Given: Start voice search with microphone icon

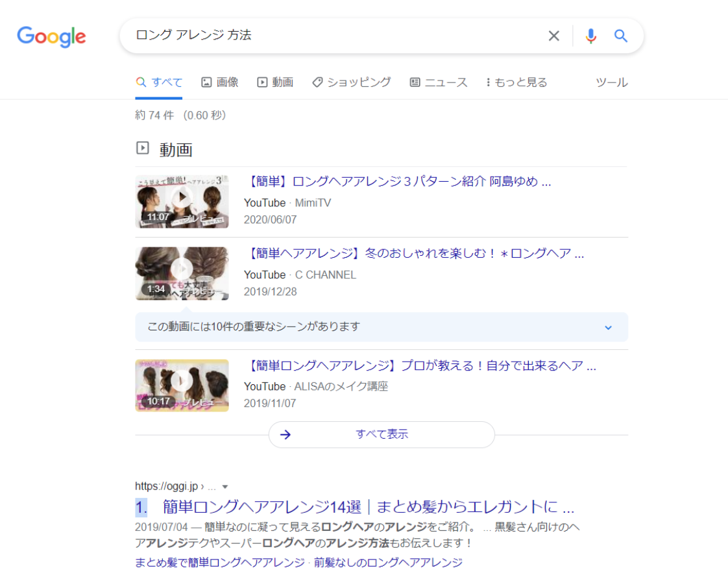Looking at the screenshot, I should [590, 36].
